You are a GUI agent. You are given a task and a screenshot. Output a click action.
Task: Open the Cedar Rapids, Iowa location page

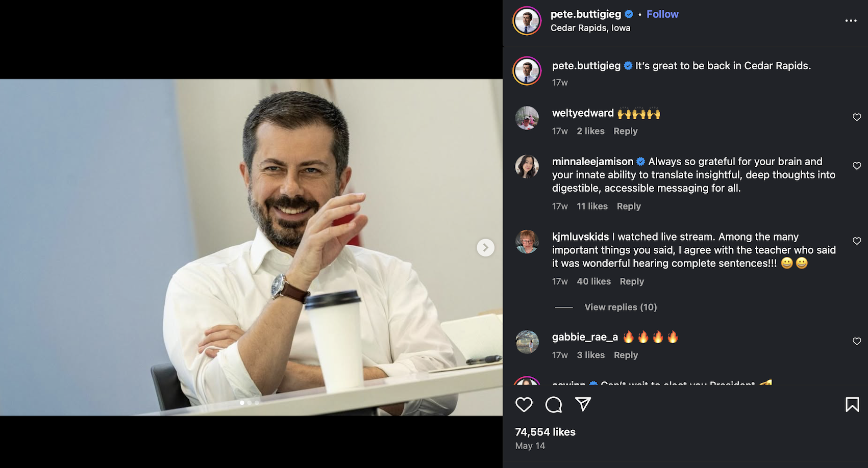[590, 28]
